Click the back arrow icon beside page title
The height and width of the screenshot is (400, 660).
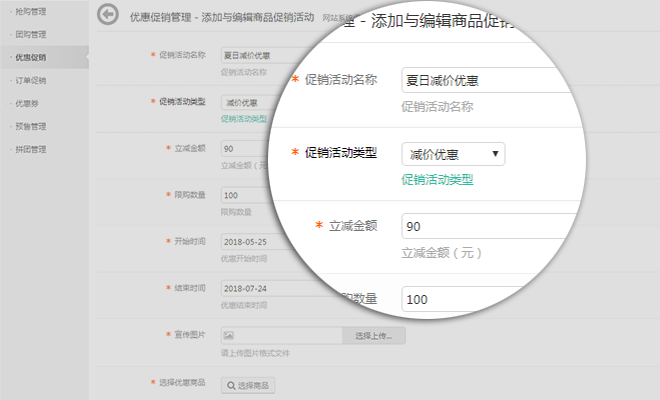(x=108, y=15)
